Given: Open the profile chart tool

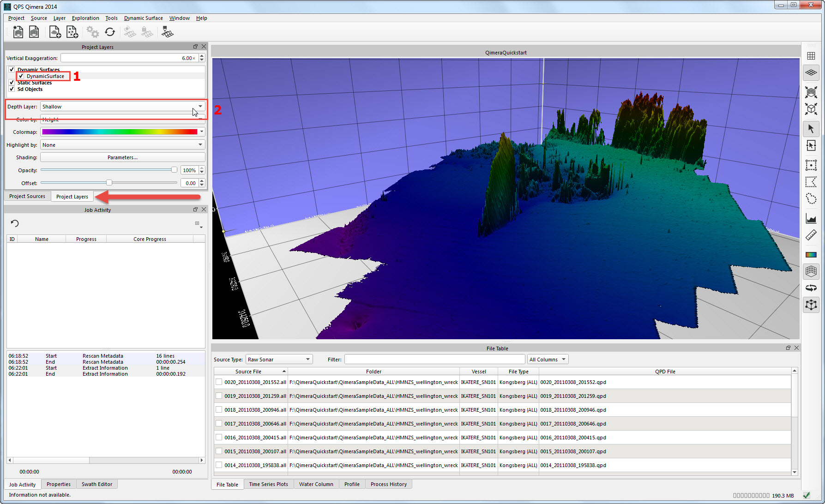Looking at the screenshot, I should 811,218.
